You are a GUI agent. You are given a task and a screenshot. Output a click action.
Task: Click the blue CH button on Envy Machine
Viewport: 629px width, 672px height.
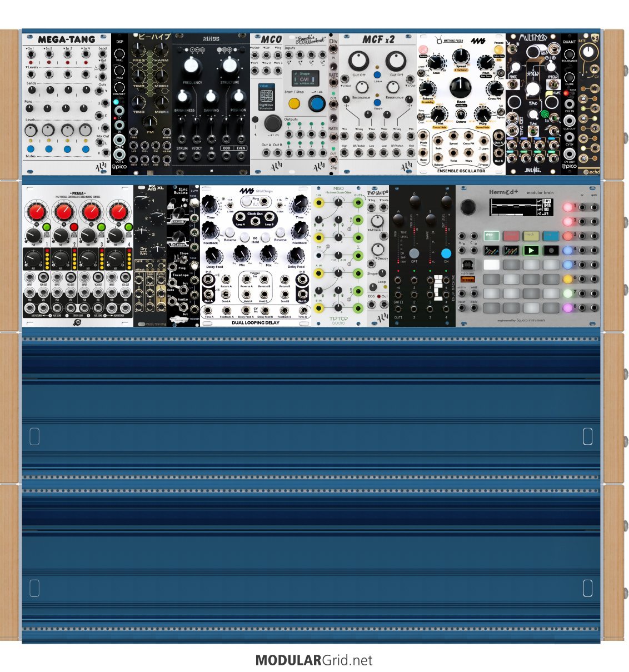point(446,253)
